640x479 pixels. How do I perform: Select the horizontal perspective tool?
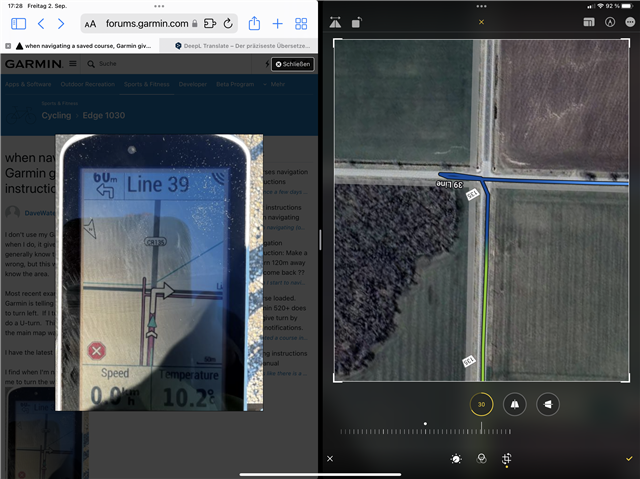pyautogui.click(x=548, y=404)
